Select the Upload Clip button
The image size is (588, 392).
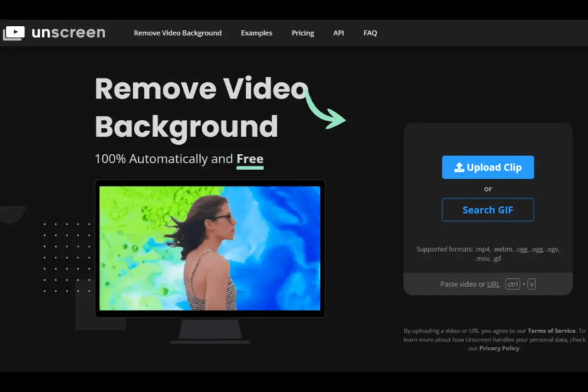point(488,167)
